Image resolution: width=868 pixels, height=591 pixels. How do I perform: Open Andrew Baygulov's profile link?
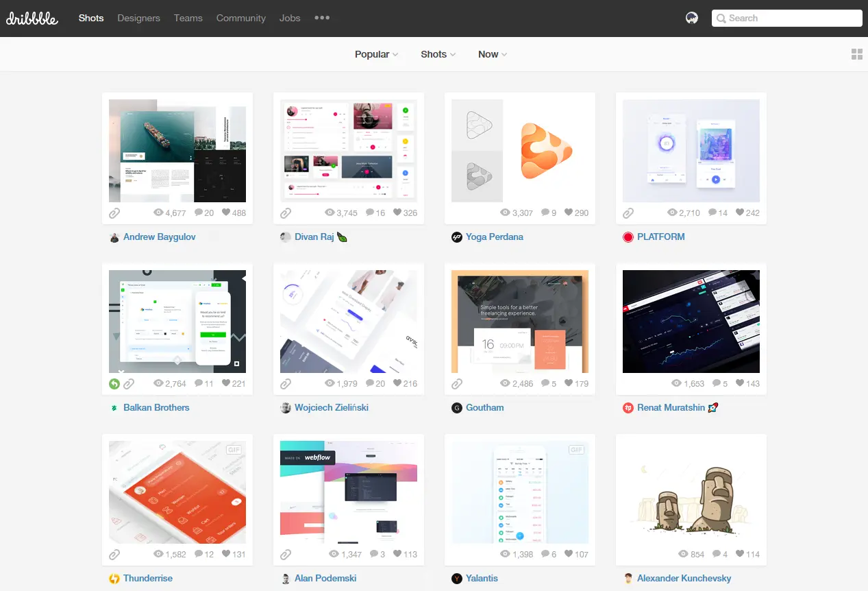[x=160, y=237]
